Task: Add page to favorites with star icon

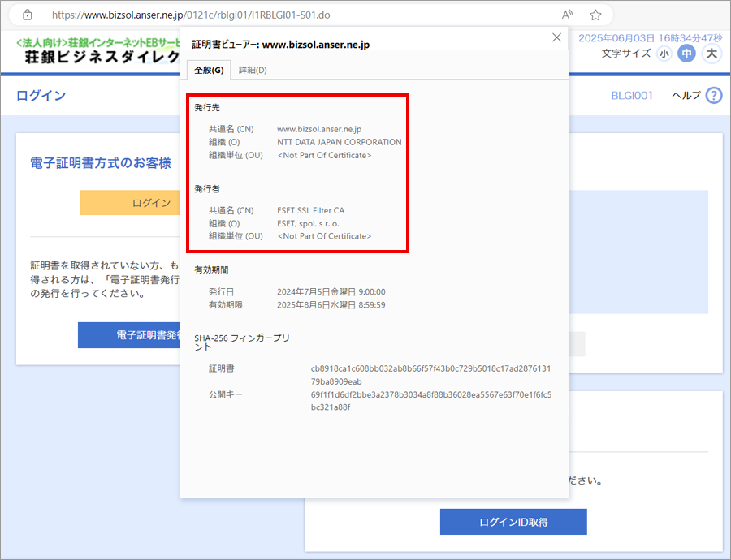Action: 595,15
